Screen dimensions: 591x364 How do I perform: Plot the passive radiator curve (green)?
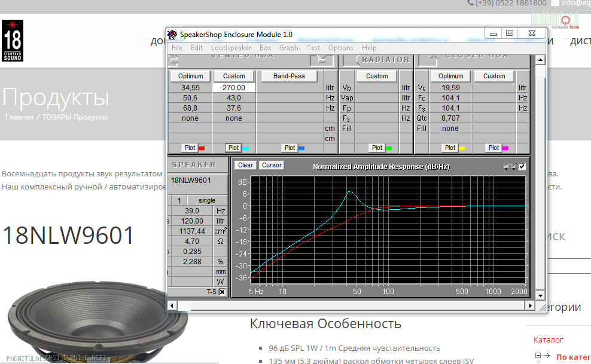click(377, 148)
